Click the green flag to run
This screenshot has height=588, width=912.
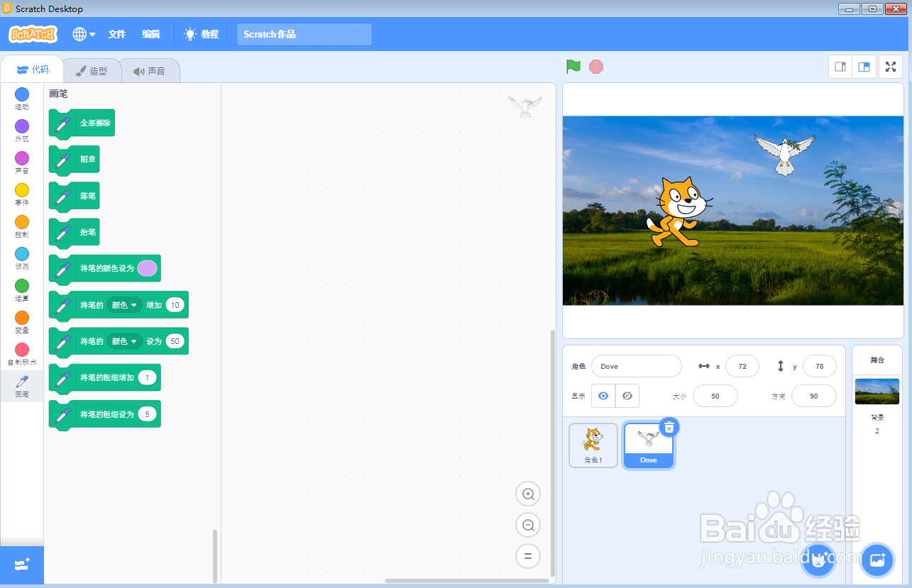[x=573, y=67]
